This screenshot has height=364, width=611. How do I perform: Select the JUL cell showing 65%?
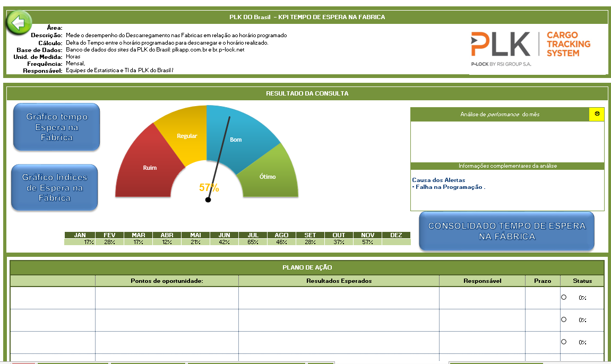[252, 242]
